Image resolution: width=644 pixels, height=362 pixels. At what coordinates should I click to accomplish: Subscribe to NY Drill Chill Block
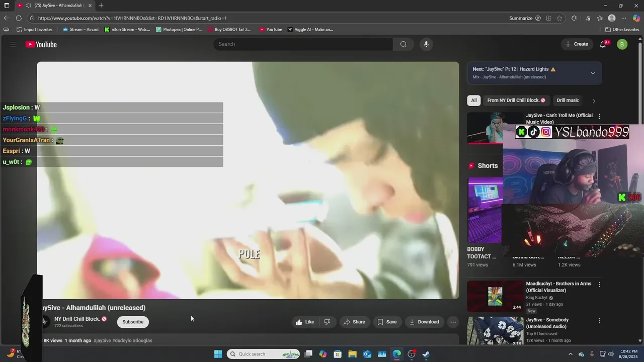133,322
